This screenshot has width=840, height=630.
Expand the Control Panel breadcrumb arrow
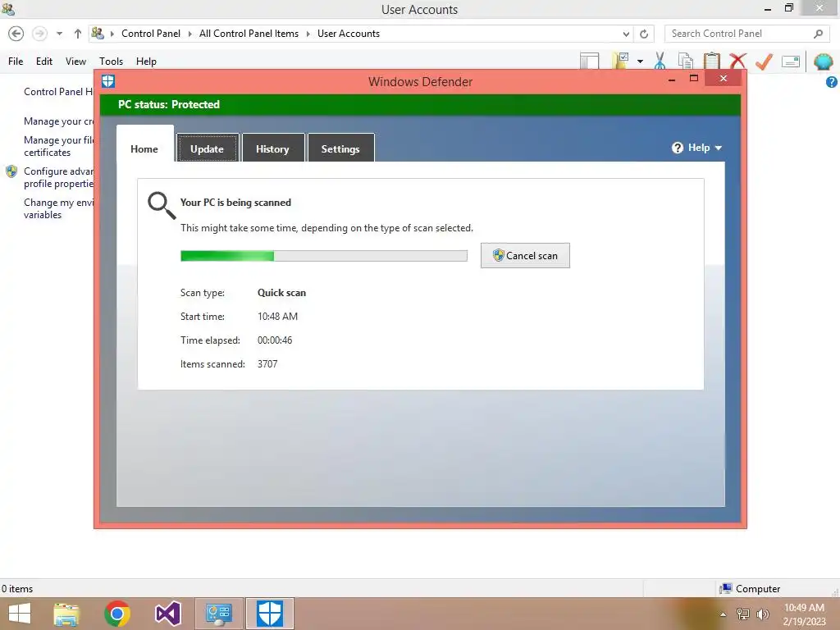tap(189, 34)
